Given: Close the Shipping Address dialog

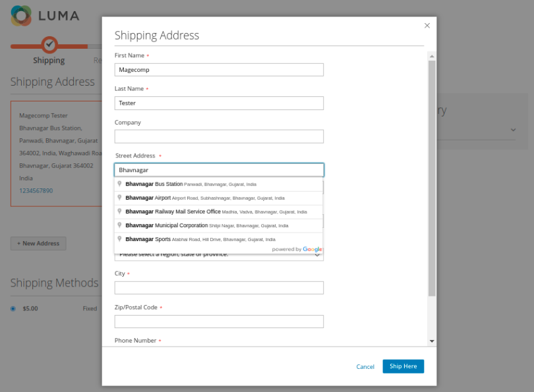Looking at the screenshot, I should (427, 26).
